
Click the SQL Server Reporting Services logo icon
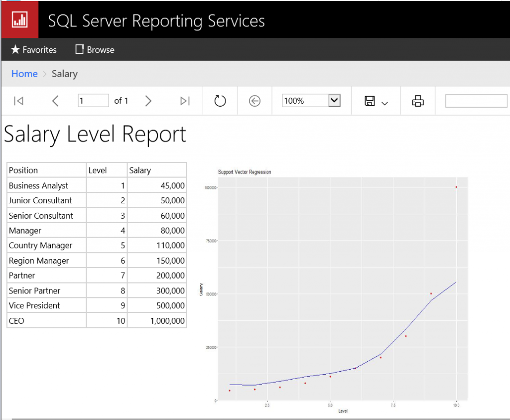click(x=19, y=20)
